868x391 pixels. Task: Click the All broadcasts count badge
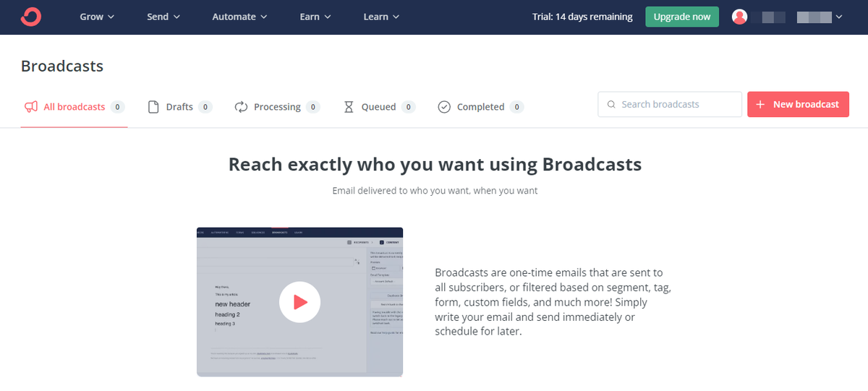[x=118, y=107]
